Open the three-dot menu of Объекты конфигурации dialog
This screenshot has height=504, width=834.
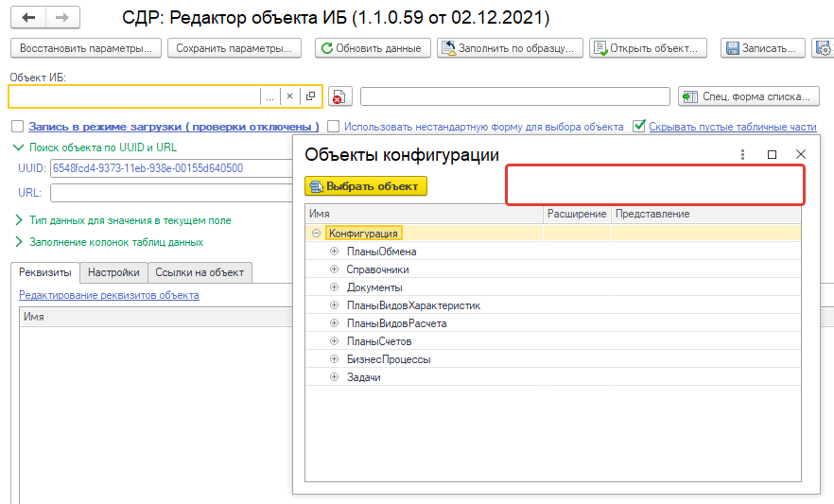pos(742,154)
